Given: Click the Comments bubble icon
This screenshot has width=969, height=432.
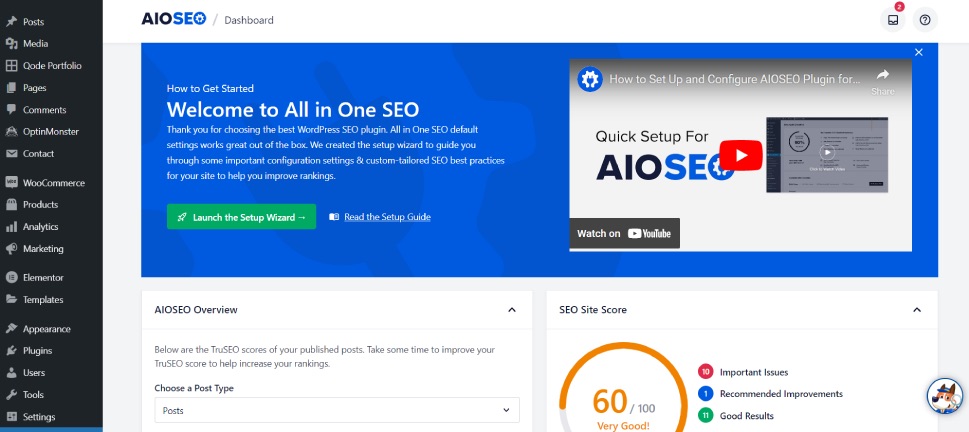Looking at the screenshot, I should click(x=11, y=109).
